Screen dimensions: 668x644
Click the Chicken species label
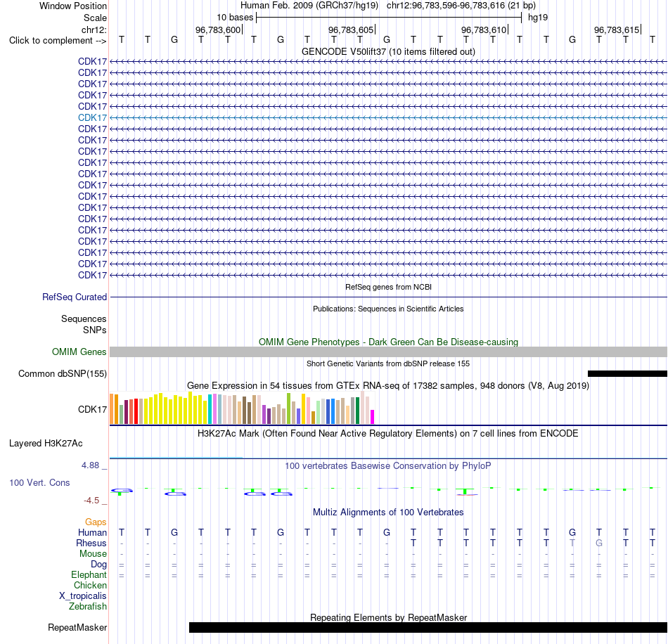(x=90, y=585)
